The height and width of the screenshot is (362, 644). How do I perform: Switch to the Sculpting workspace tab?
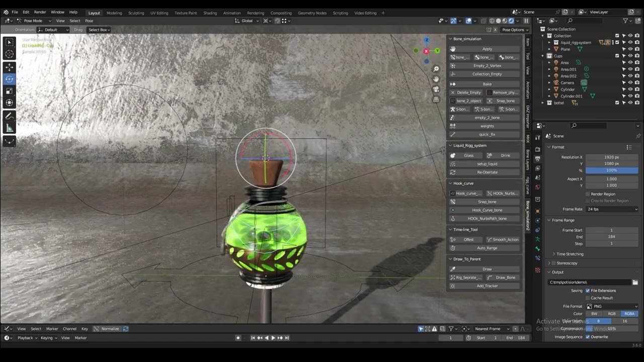(136, 13)
